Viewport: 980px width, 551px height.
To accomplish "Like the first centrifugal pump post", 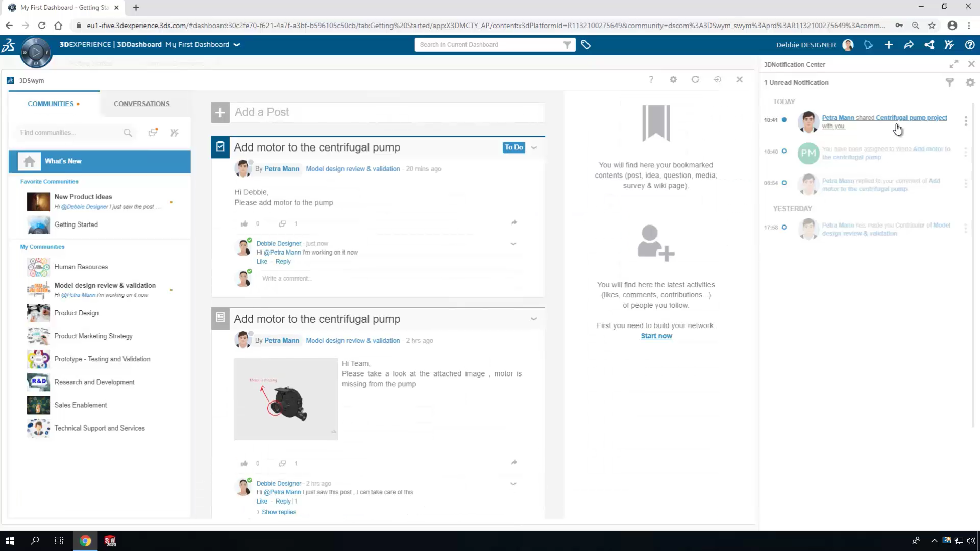I will click(244, 223).
